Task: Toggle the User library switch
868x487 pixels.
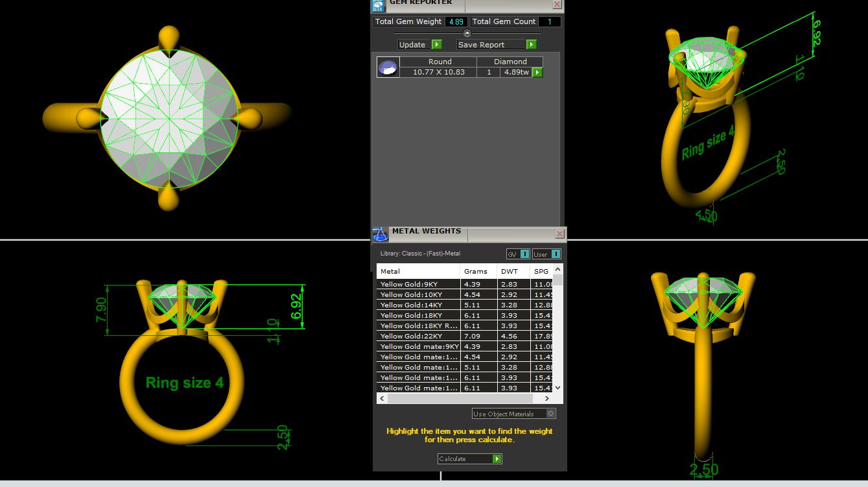Action: point(555,254)
